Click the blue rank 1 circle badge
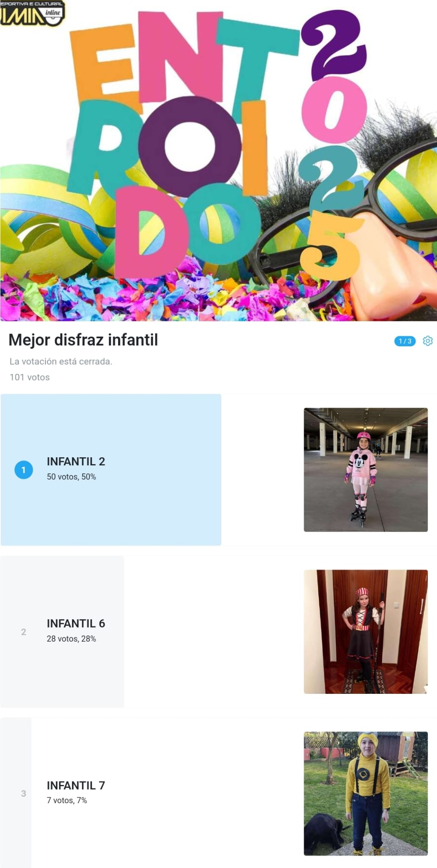This screenshot has height=868, width=437. point(24,470)
